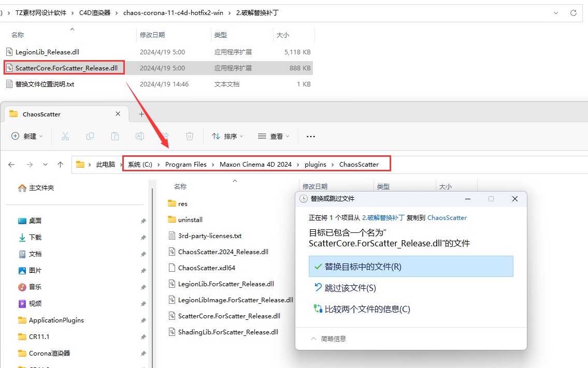Screen dimensions: 588x368
Task: Select LegionLibImage.ForScatter_Release.dll file
Action: tap(231, 300)
